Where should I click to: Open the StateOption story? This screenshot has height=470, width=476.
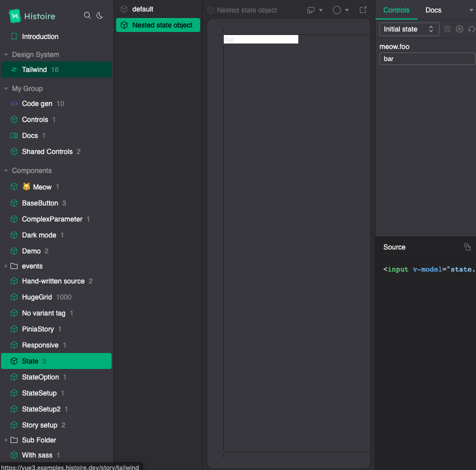[x=56, y=377]
